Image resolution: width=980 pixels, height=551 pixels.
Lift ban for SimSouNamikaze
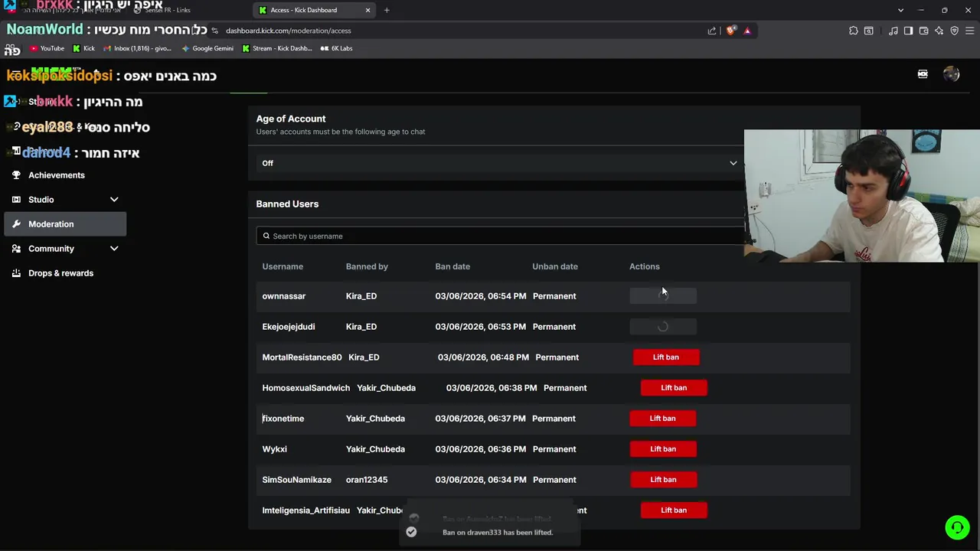[663, 480]
